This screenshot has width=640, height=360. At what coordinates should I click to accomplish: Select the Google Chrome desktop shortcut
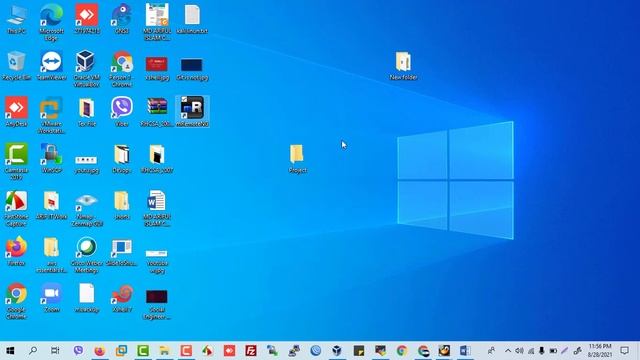click(x=16, y=301)
